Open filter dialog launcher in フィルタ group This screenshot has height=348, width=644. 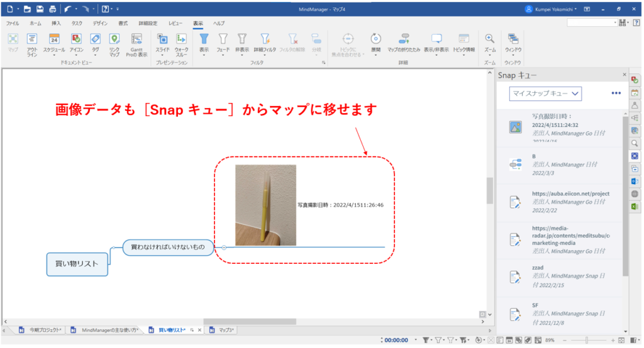click(324, 63)
